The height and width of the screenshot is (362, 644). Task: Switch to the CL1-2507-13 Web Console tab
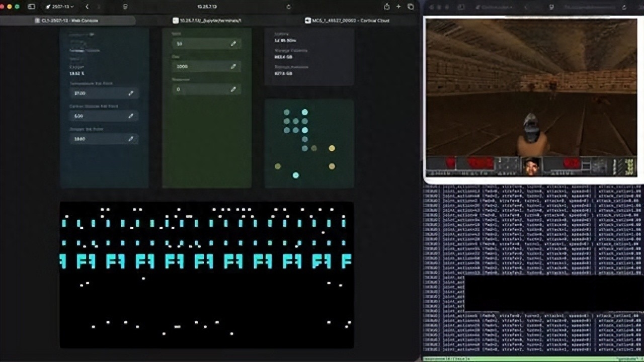68,21
